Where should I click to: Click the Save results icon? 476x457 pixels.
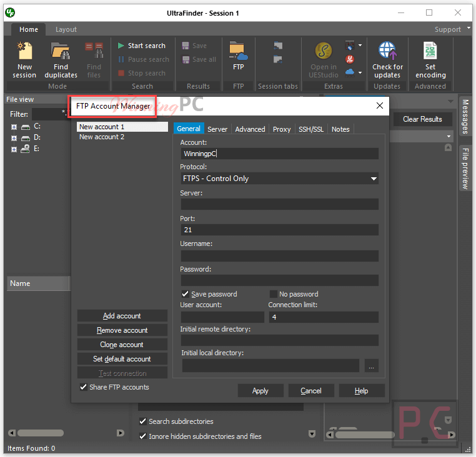(185, 46)
